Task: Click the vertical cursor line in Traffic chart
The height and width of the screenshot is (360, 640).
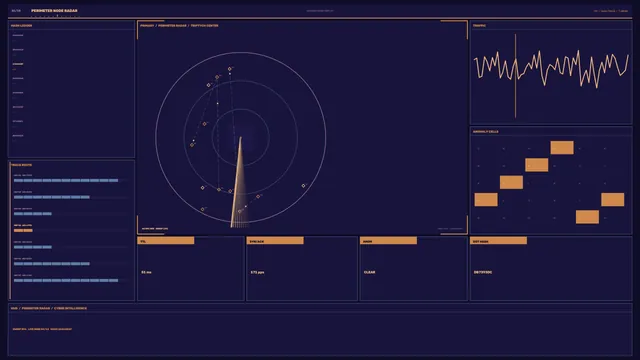Action: [x=516, y=76]
